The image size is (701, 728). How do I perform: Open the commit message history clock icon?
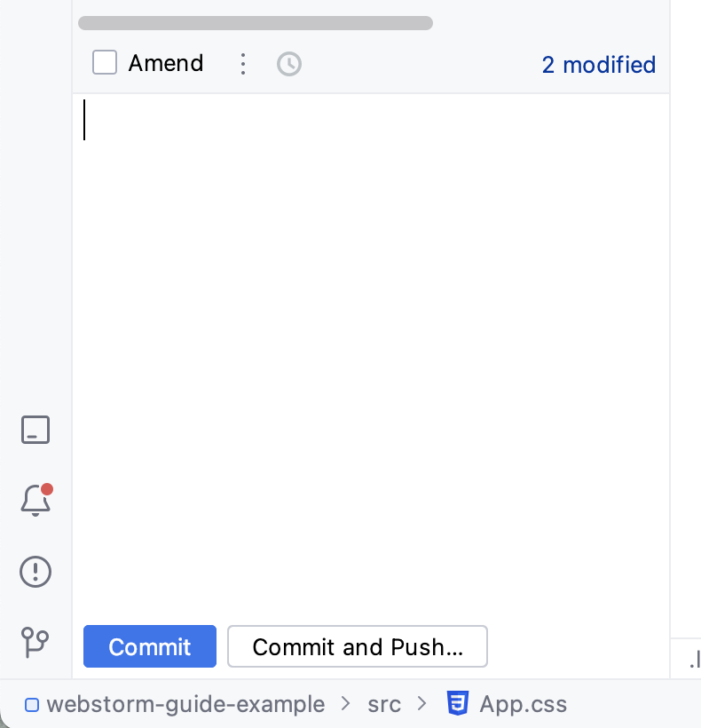click(x=289, y=64)
